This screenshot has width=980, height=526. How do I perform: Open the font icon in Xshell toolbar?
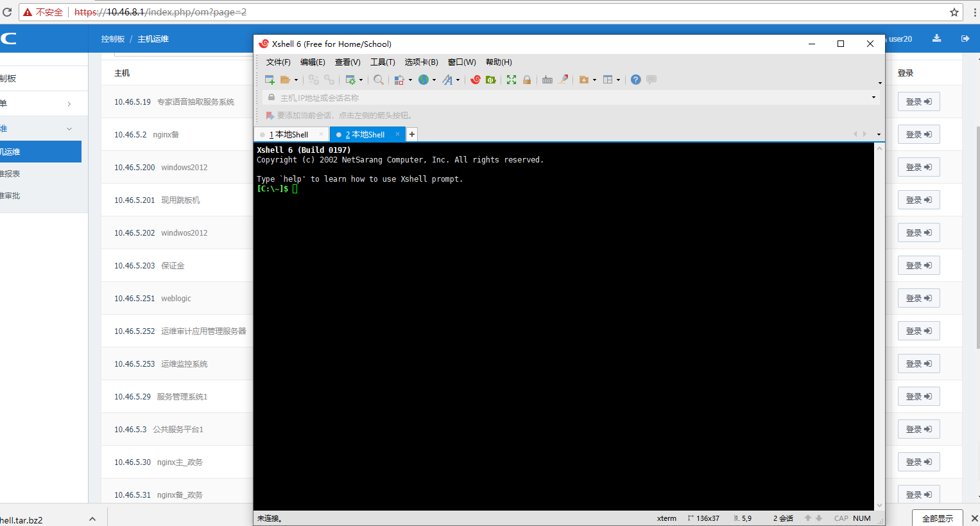click(447, 80)
